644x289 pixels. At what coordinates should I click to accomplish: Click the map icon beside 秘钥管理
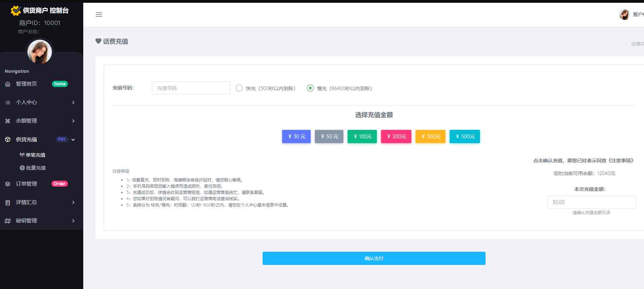tap(8, 221)
